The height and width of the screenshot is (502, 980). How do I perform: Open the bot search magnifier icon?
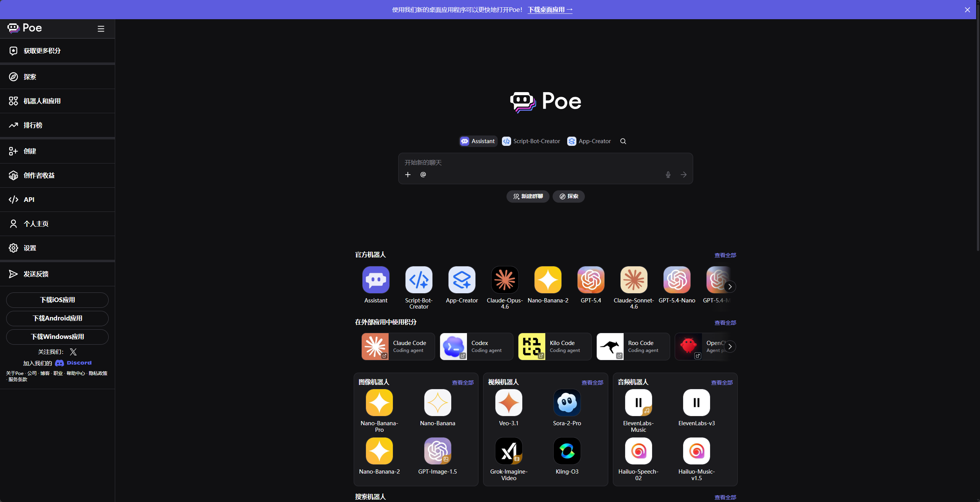point(623,141)
